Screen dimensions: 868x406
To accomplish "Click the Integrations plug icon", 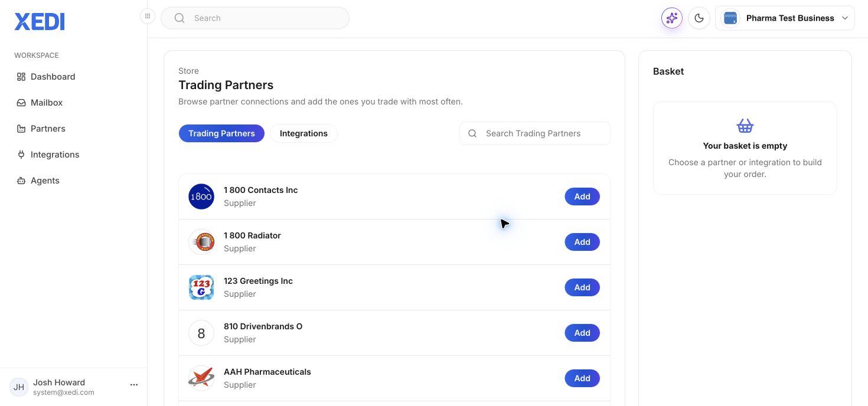I will [21, 155].
